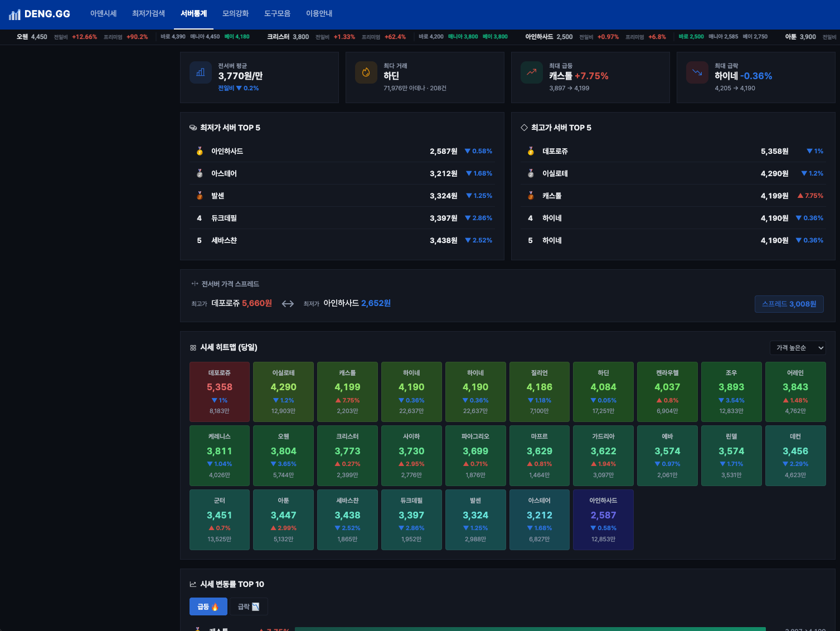Click the bronze medal icon beside 캐스톨

point(531,196)
